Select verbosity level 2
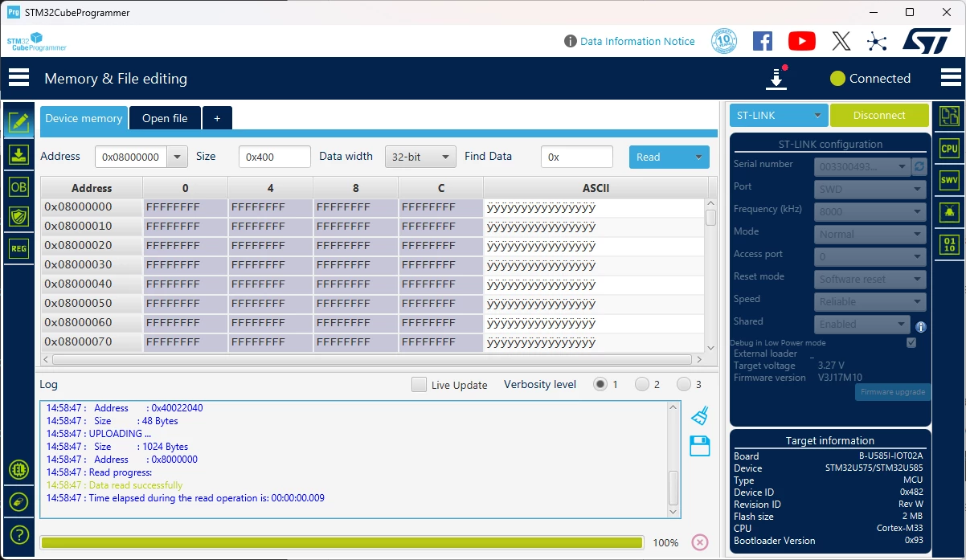 click(641, 384)
